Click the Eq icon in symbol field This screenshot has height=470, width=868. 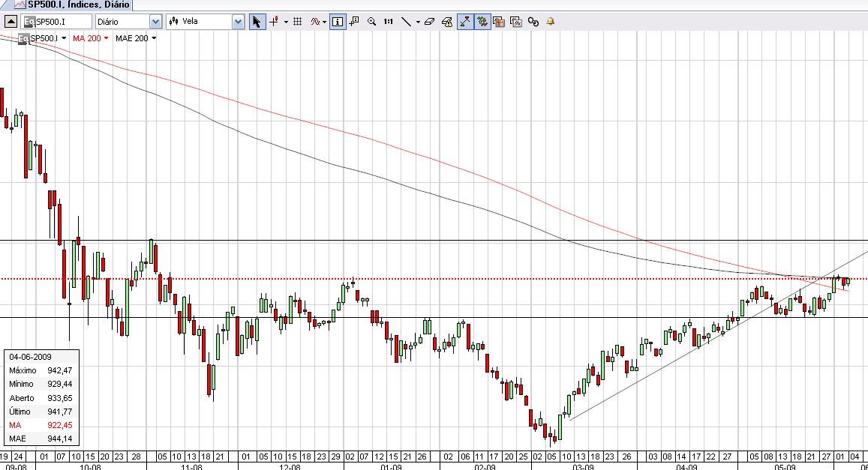(x=29, y=22)
